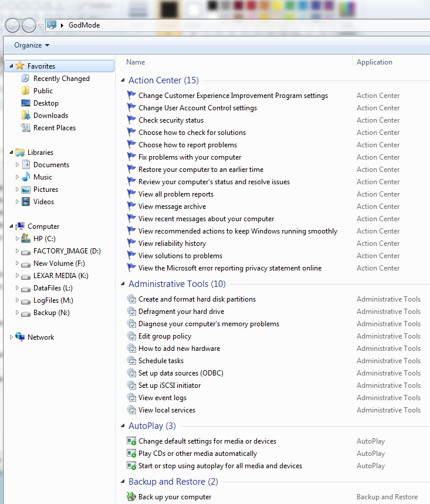Select Start or stop using autoplay entry

[220, 466]
